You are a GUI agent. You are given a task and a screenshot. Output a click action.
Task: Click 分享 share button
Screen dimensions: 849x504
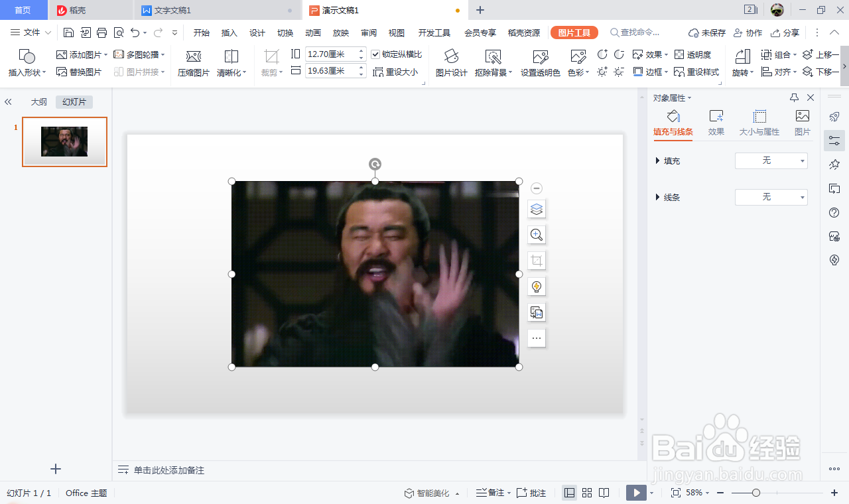(785, 32)
